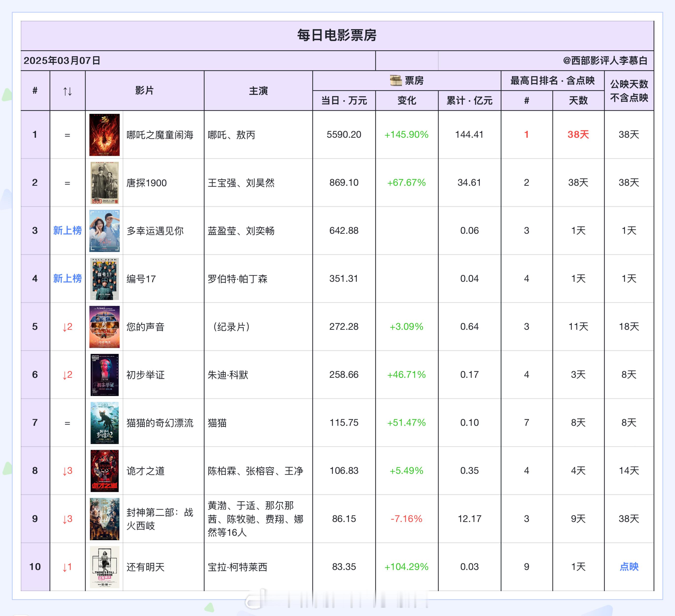Click the cast cell 蓝盈莹、刘奕畅
Viewport: 675px width, 616px height.
click(x=241, y=231)
